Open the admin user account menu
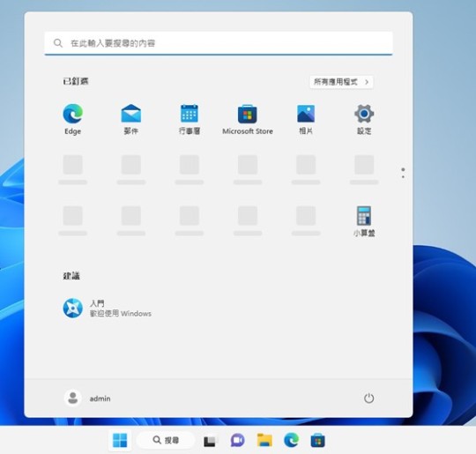 pyautogui.click(x=87, y=398)
